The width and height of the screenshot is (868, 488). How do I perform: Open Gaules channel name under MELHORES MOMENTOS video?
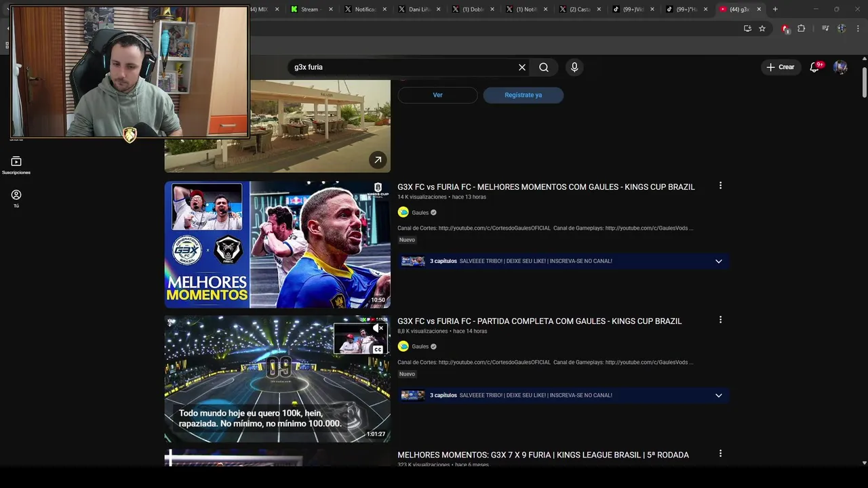(420, 213)
